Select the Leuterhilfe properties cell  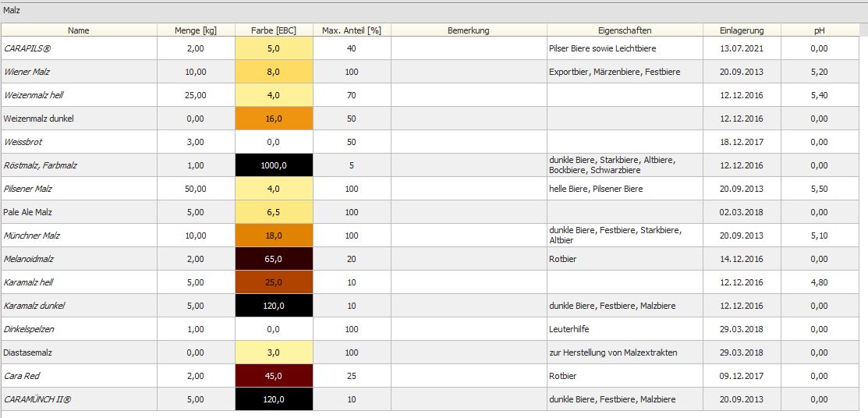[625, 329]
